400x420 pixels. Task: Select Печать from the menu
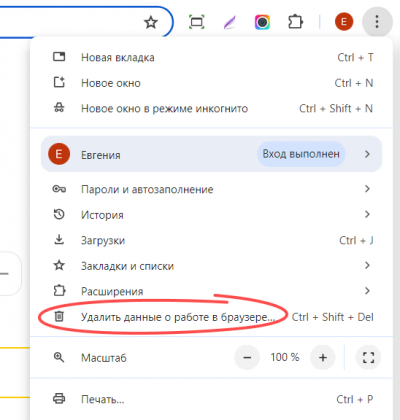(211, 399)
